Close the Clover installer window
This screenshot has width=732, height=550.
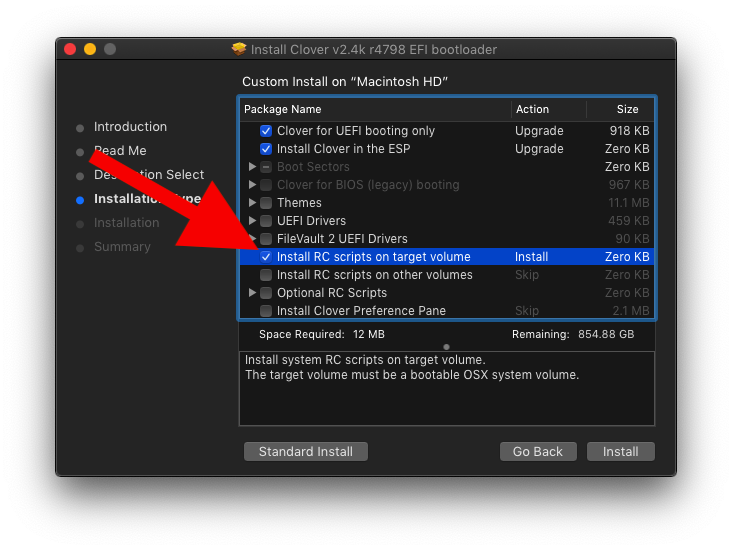click(x=70, y=49)
